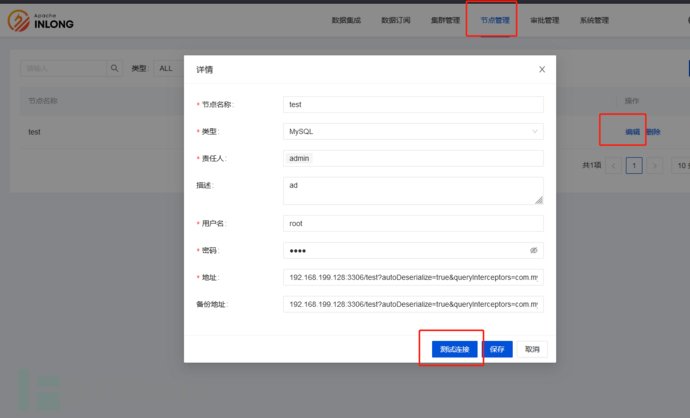Screen dimensions: 690x418
Task: Click the 取消 button
Action: [532, 349]
